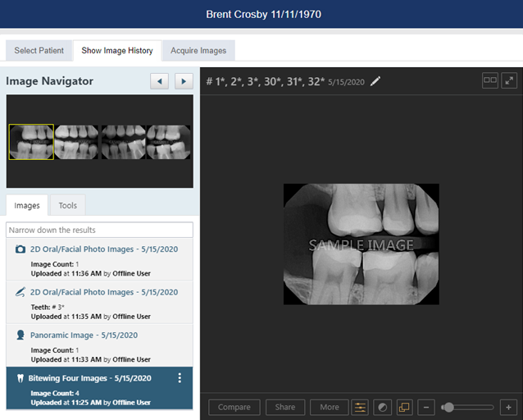
Task: Open image adjustment sliders icon
Action: point(360,408)
